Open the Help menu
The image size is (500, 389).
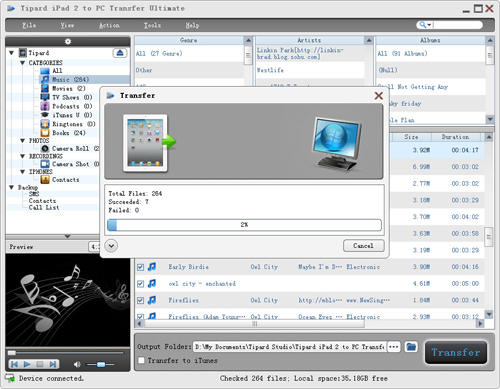(x=192, y=25)
